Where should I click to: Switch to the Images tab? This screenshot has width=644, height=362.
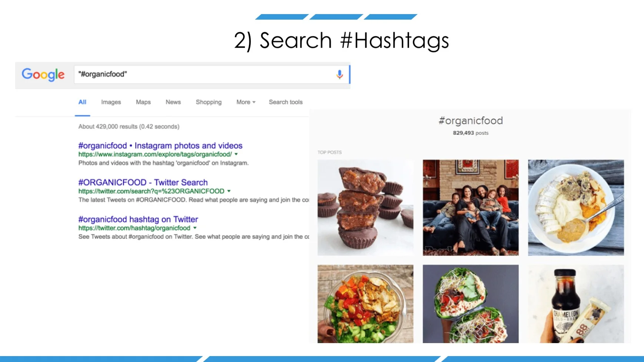point(111,102)
